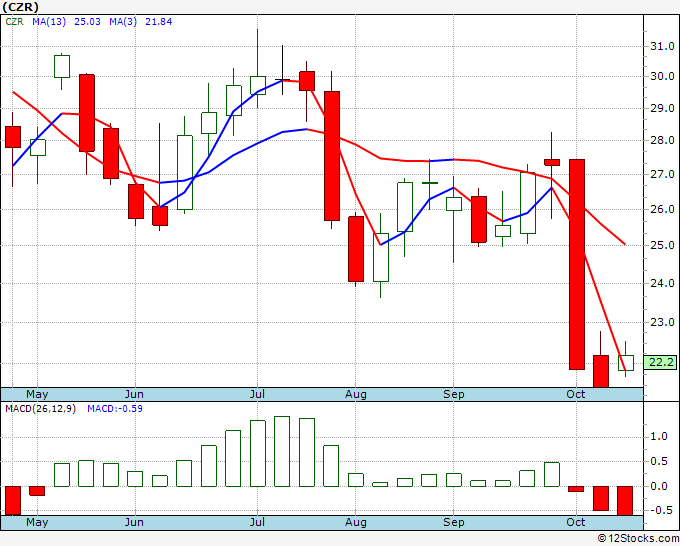Image resolution: width=680 pixels, height=546 pixels.
Task: Click the Aug label on price chart axis
Action: point(356,394)
